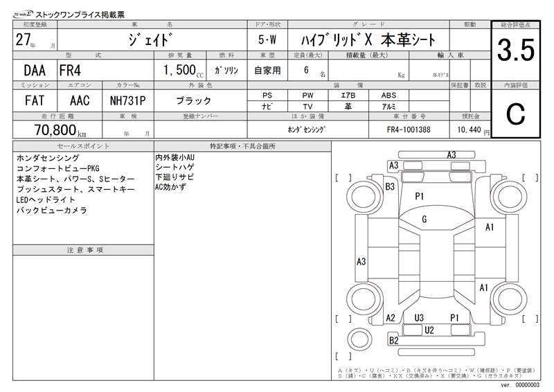Click the PS equipment cell

(267, 96)
